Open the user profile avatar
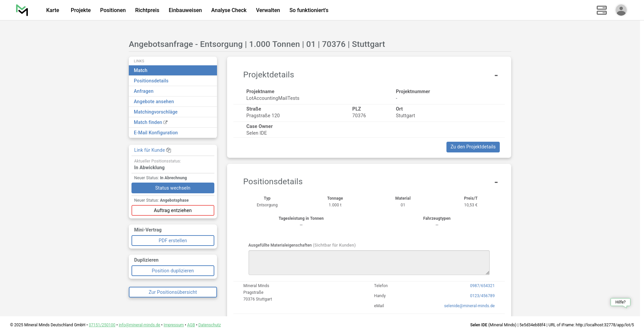Image resolution: width=644 pixels, height=333 pixels. (621, 10)
